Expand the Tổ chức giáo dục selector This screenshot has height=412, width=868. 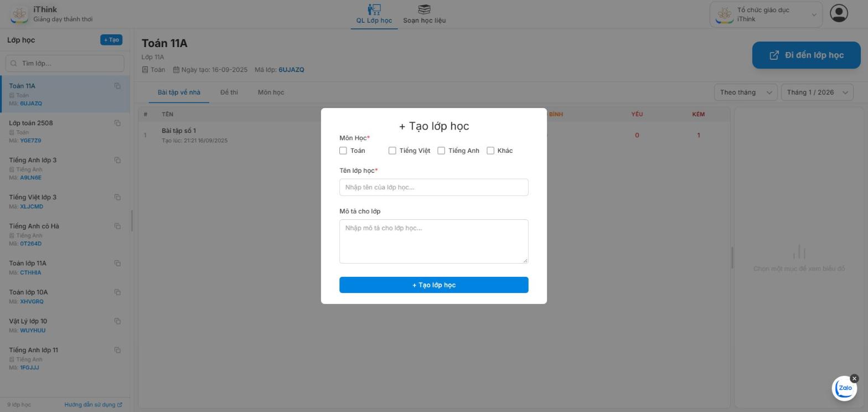coord(766,14)
